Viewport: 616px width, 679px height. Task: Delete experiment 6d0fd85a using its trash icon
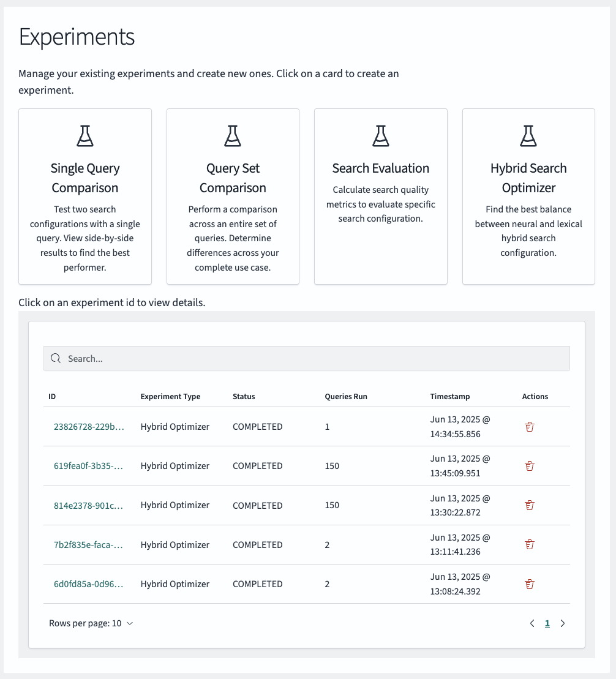[529, 583]
